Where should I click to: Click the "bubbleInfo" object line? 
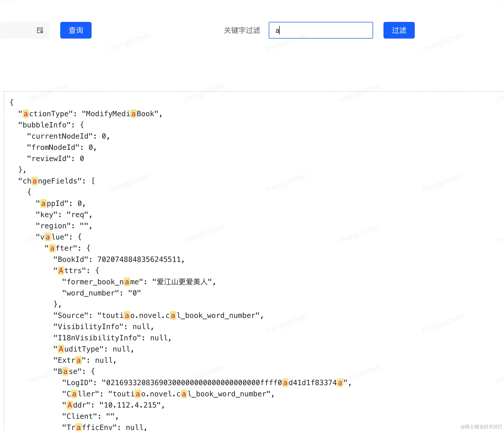pyautogui.click(x=51, y=125)
